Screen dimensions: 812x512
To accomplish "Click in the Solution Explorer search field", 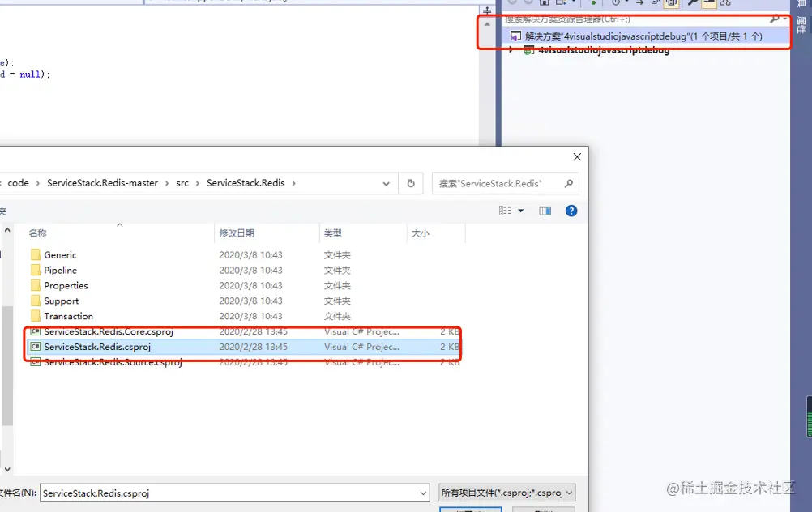I will [x=635, y=19].
